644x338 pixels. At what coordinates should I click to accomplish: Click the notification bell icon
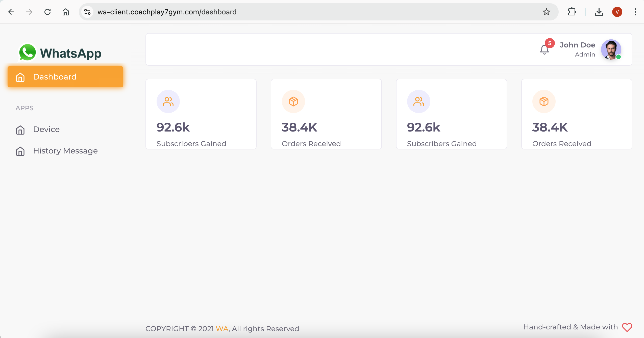(x=544, y=50)
